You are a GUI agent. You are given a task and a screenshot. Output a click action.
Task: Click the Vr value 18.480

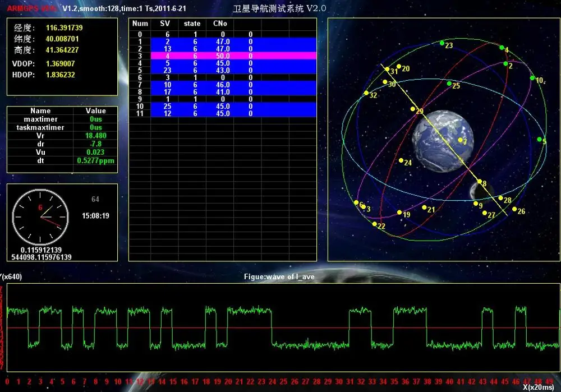[x=95, y=136]
